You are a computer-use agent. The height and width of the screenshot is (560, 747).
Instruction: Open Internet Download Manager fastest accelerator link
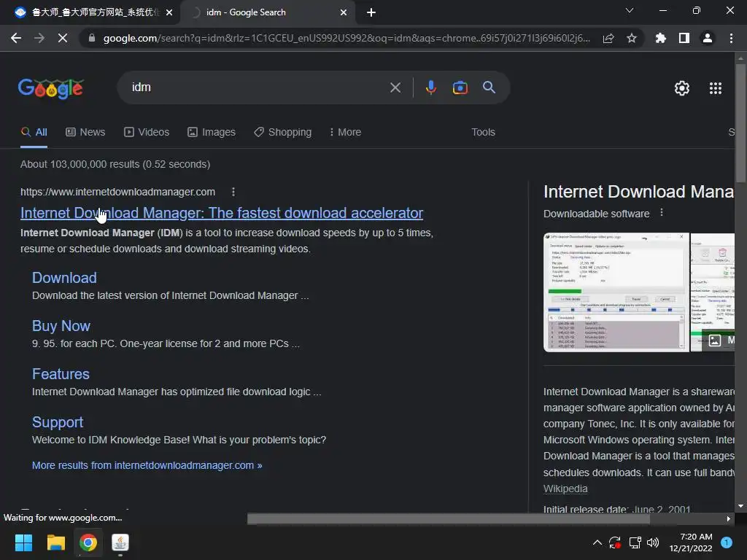coord(222,213)
